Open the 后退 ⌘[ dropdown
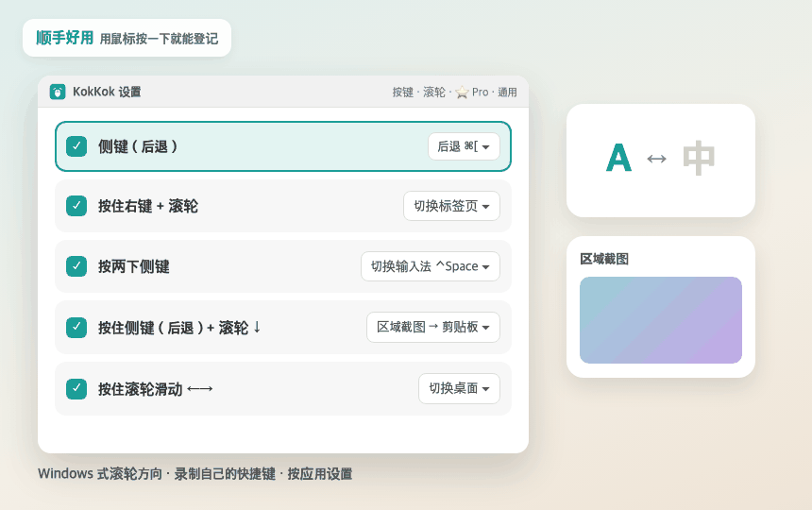This screenshot has height=510, width=812. [x=464, y=146]
